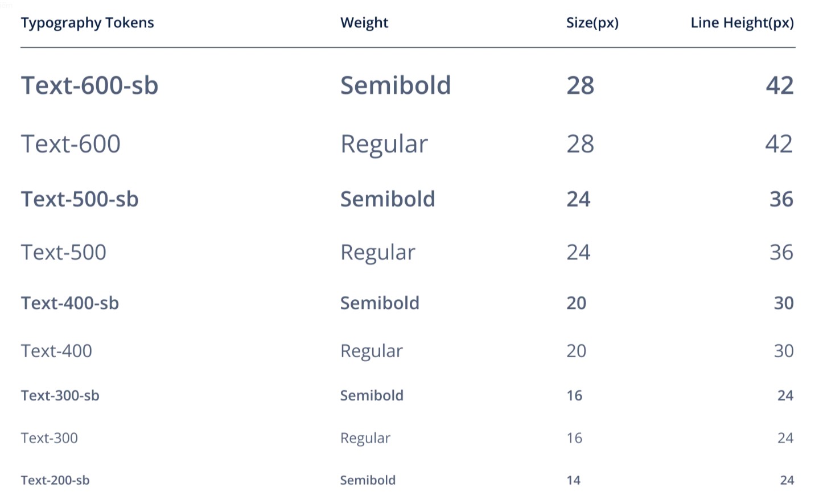Click the Text-500-sb token label

80,199
